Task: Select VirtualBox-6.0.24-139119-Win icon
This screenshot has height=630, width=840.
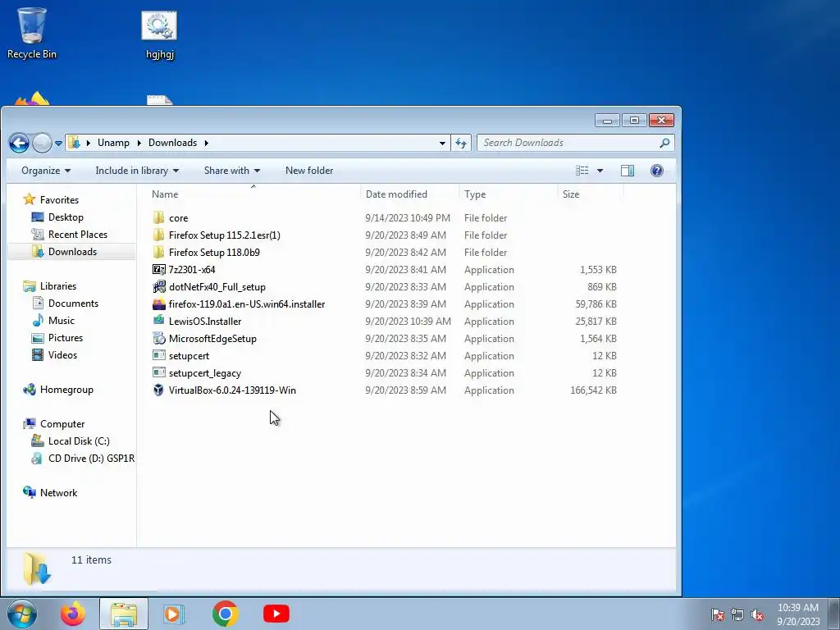Action: [x=158, y=390]
